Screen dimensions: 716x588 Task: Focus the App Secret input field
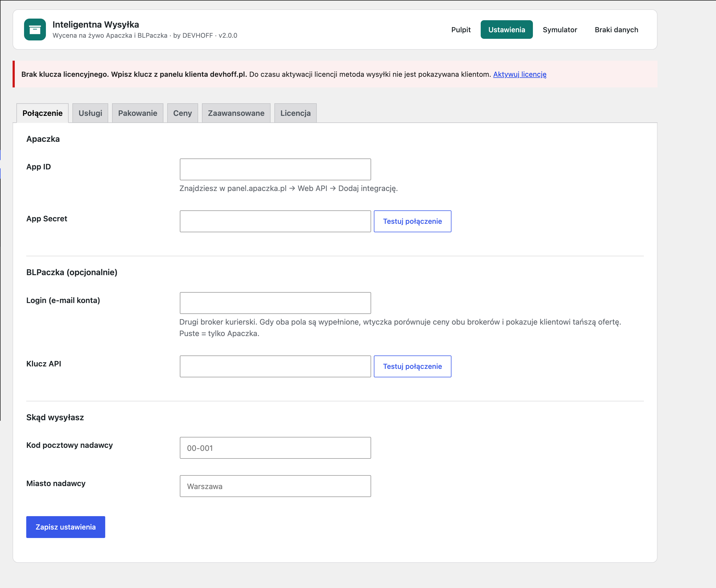click(275, 221)
